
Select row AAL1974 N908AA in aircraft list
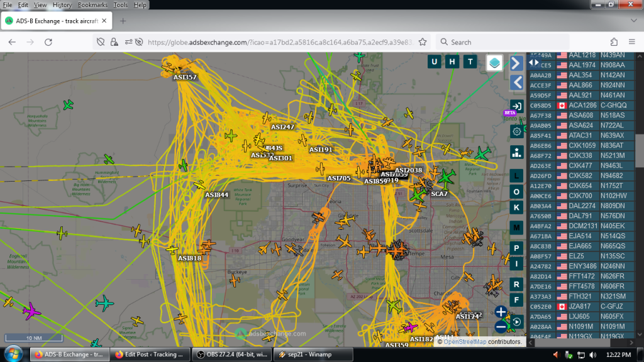581,65
